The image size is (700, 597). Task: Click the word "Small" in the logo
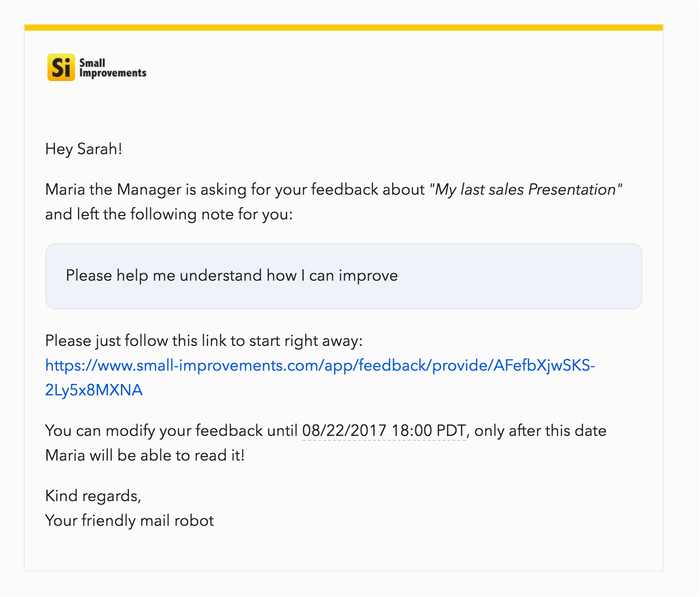pyautogui.click(x=92, y=63)
